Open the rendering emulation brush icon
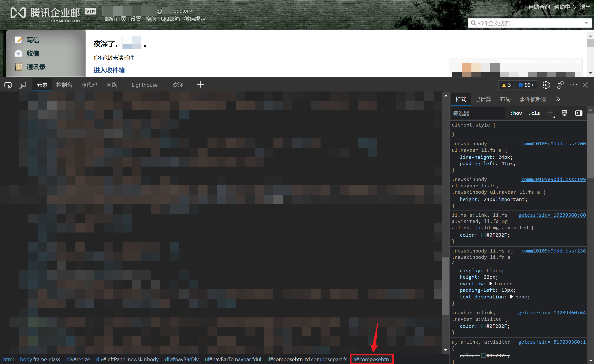 point(564,113)
